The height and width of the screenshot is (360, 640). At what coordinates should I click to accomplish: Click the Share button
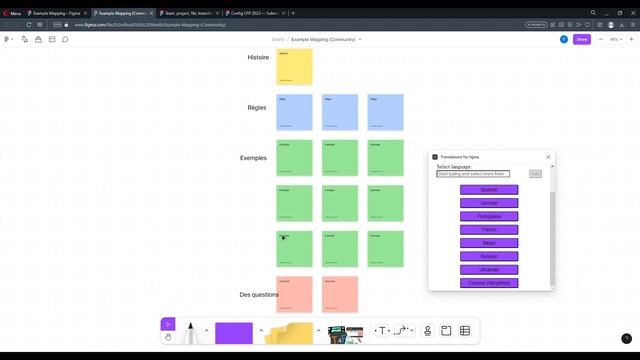pos(582,39)
